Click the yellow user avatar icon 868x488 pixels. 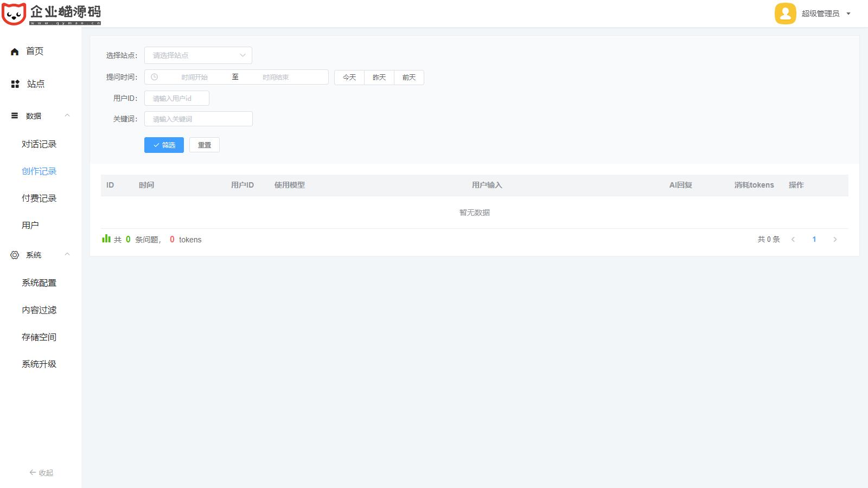[785, 14]
